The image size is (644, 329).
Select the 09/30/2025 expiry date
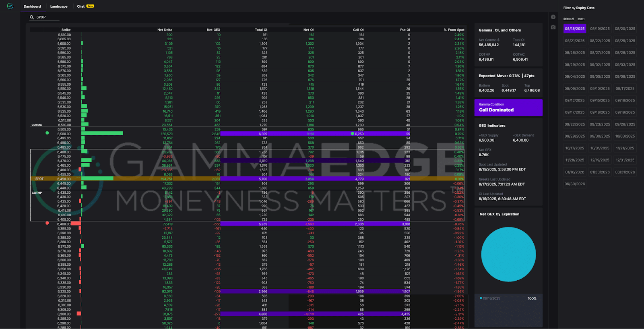pyautogui.click(x=600, y=136)
